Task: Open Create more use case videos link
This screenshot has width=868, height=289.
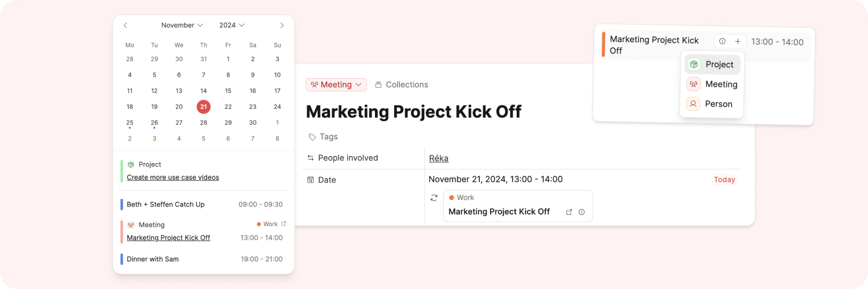Action: pos(173,177)
